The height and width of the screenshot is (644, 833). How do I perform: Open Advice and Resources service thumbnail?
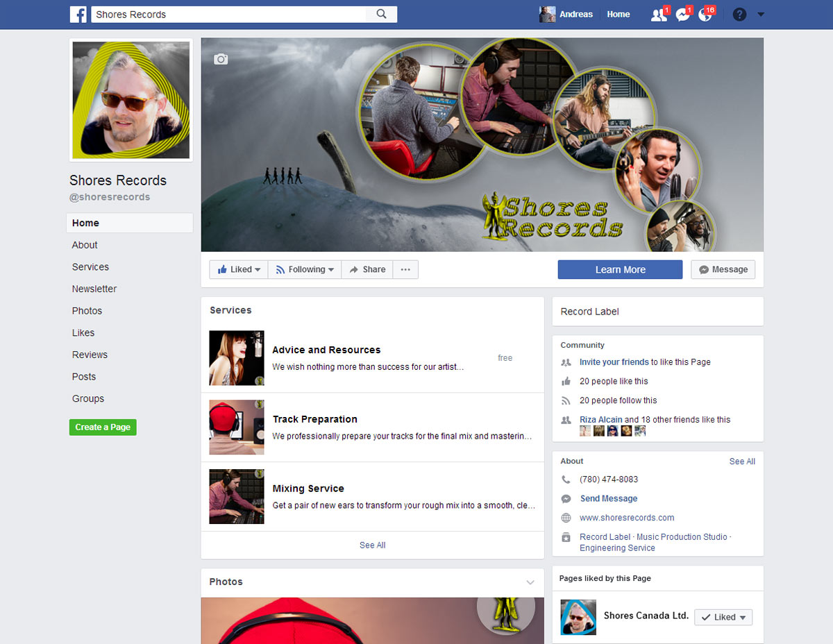coord(237,358)
